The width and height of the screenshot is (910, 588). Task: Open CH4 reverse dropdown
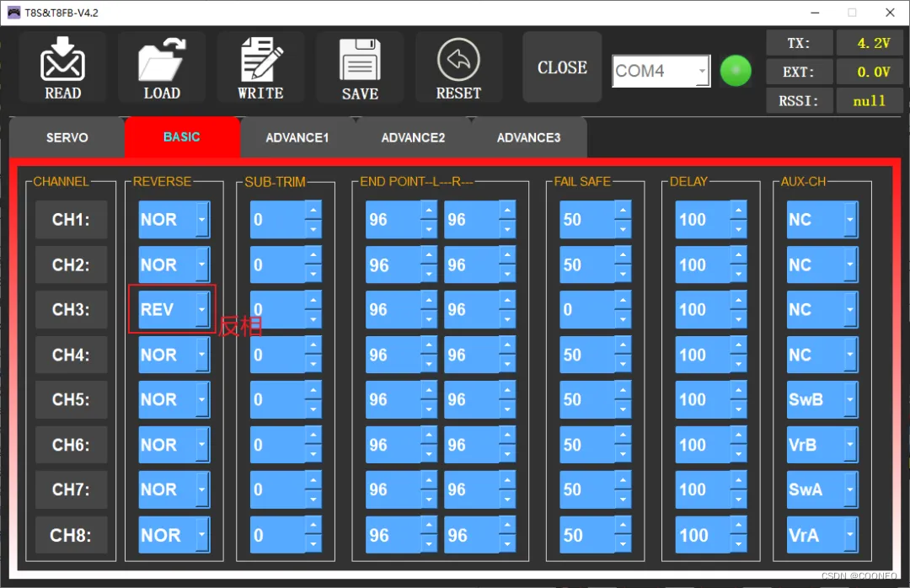tap(202, 355)
